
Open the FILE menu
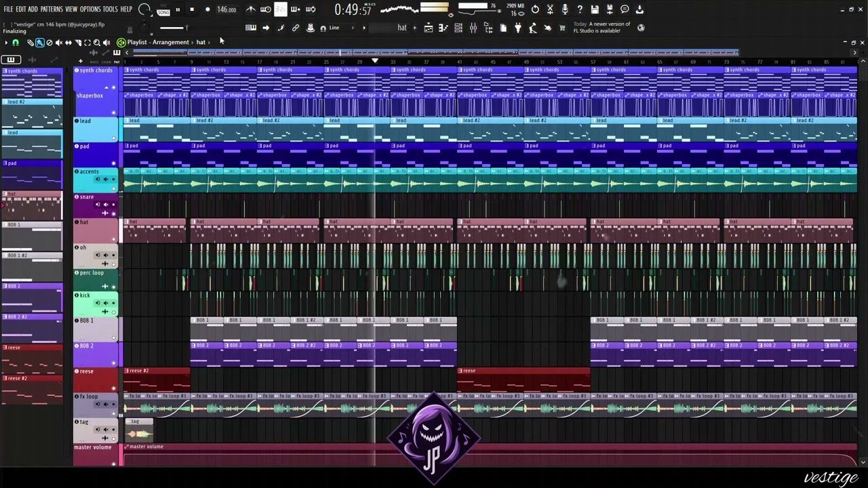point(8,9)
